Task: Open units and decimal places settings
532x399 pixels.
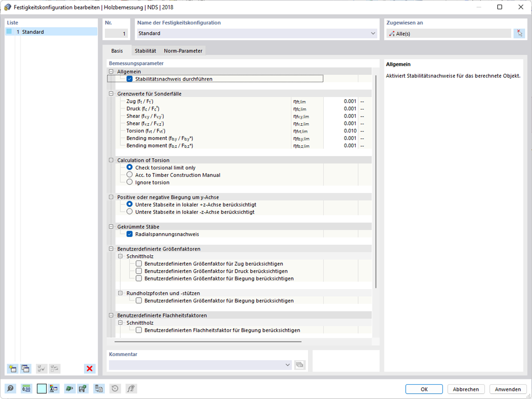Action: point(26,388)
